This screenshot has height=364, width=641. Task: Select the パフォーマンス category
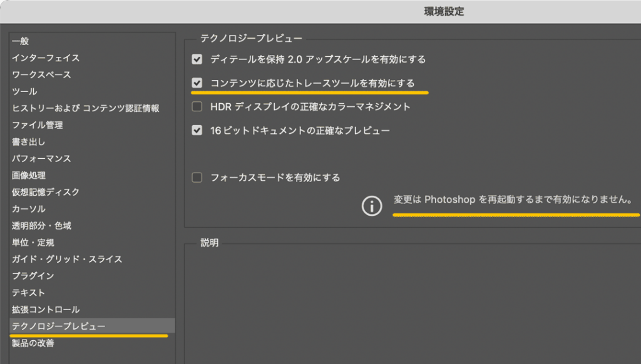[x=41, y=159]
